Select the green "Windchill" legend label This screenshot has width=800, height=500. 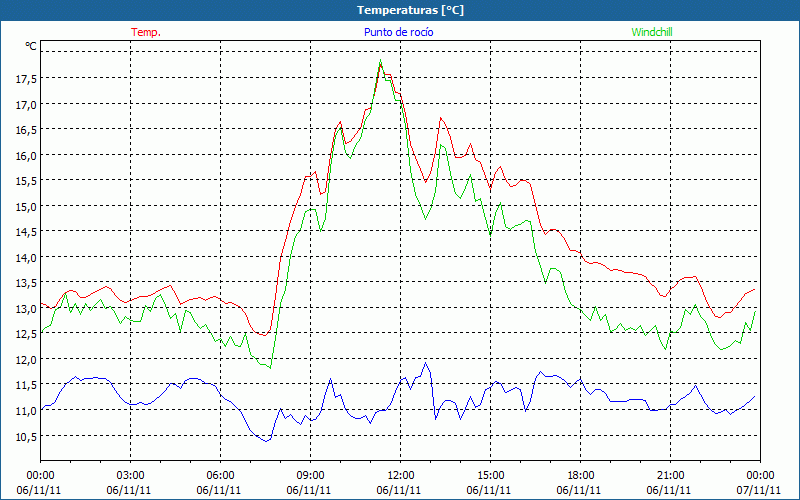click(652, 32)
